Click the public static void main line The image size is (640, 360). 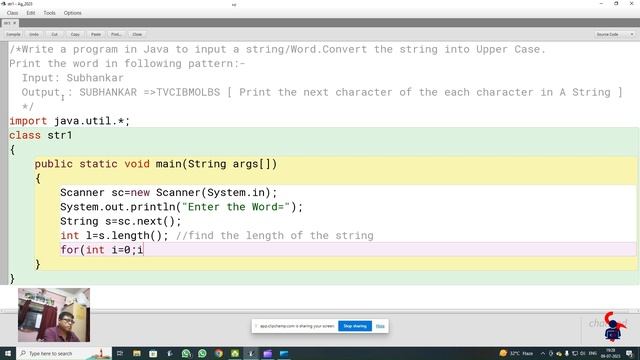156,164
